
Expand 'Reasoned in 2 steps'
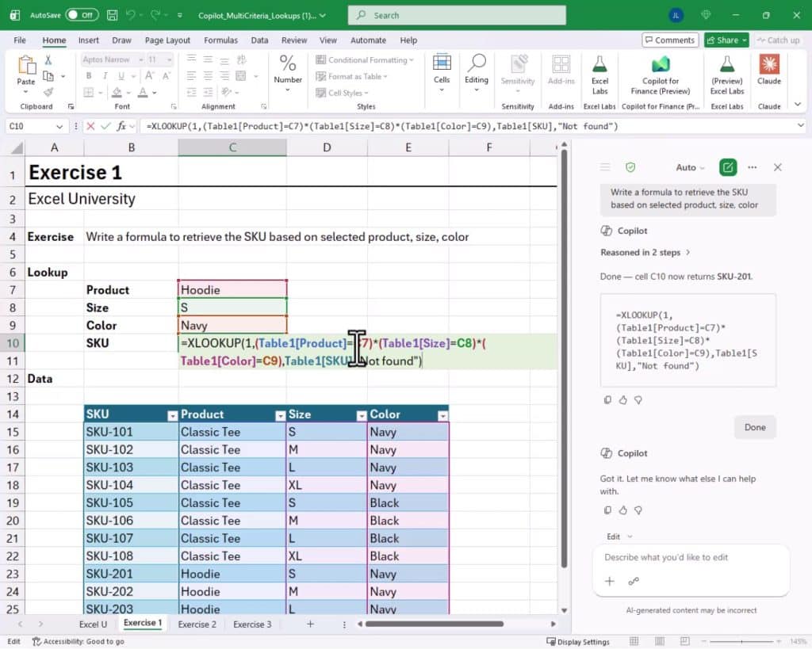(645, 253)
